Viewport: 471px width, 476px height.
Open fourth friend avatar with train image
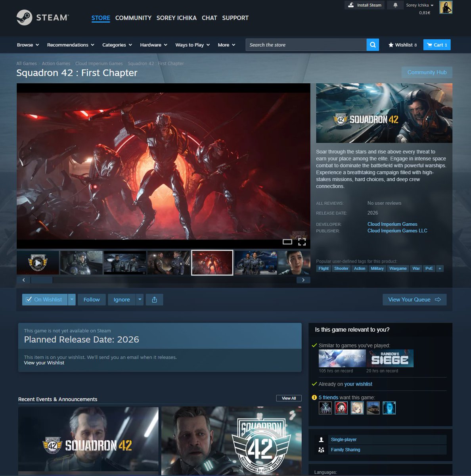[373, 408]
